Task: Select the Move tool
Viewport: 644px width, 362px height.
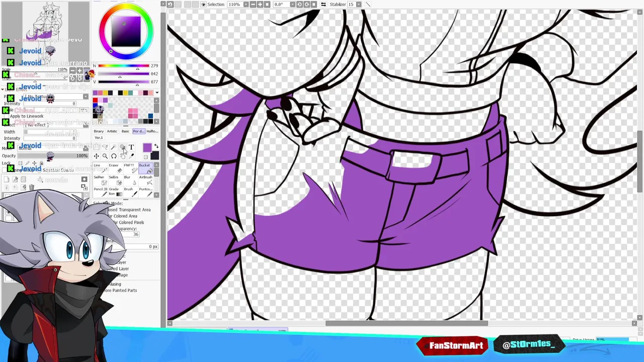Action: pyautogui.click(x=97, y=156)
